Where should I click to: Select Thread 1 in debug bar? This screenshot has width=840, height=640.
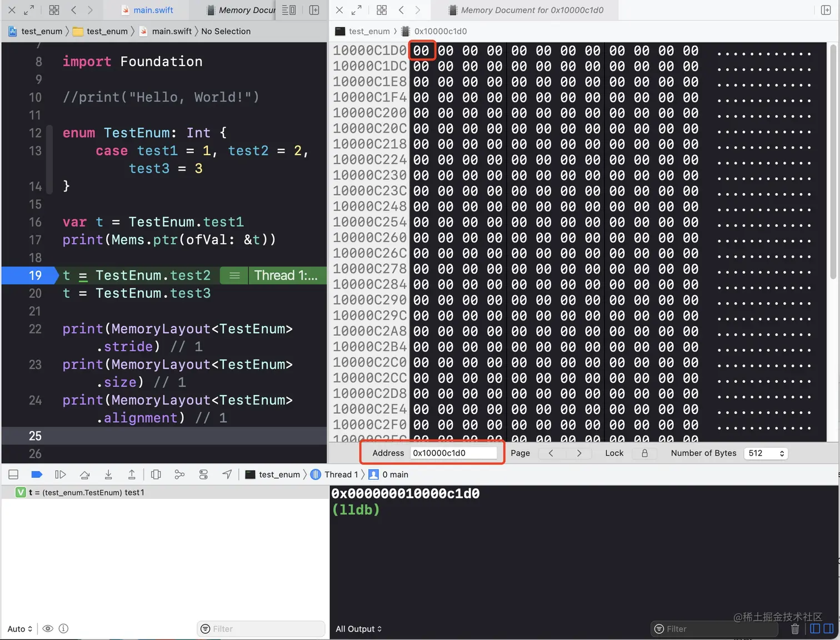(x=334, y=474)
